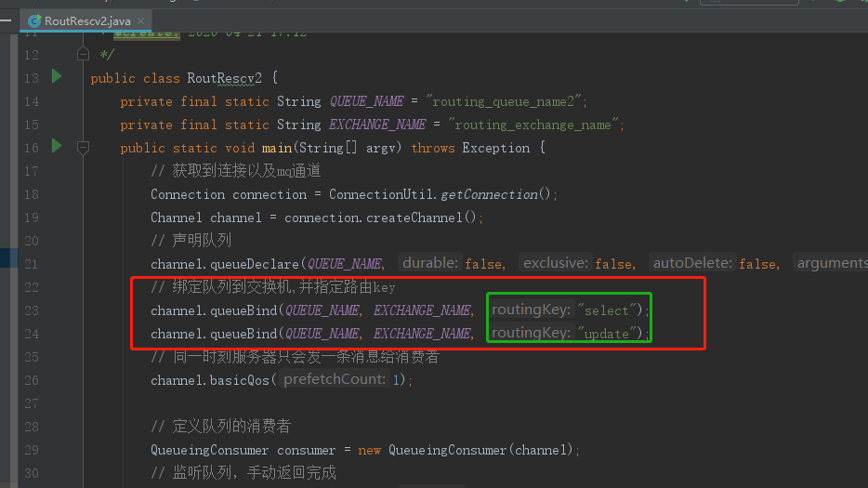This screenshot has width=868, height=488.
Task: Click queueBind call on line 23
Action: pos(243,310)
